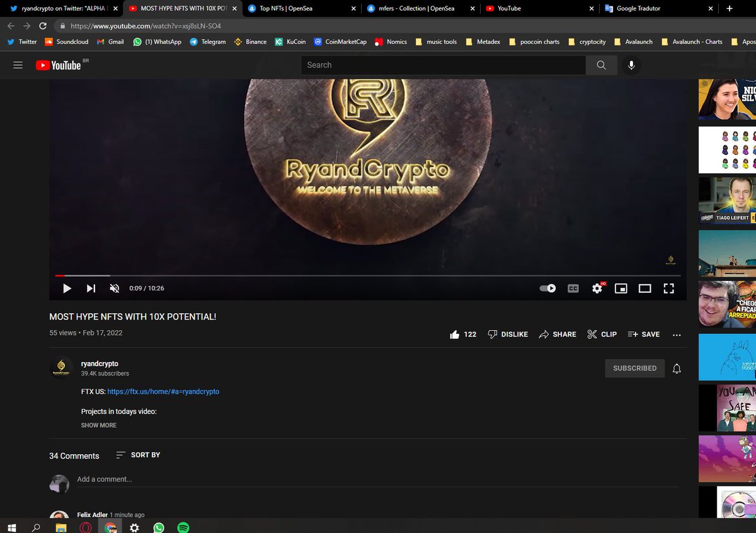
Task: Open the Windows Start menu
Action: [x=11, y=528]
